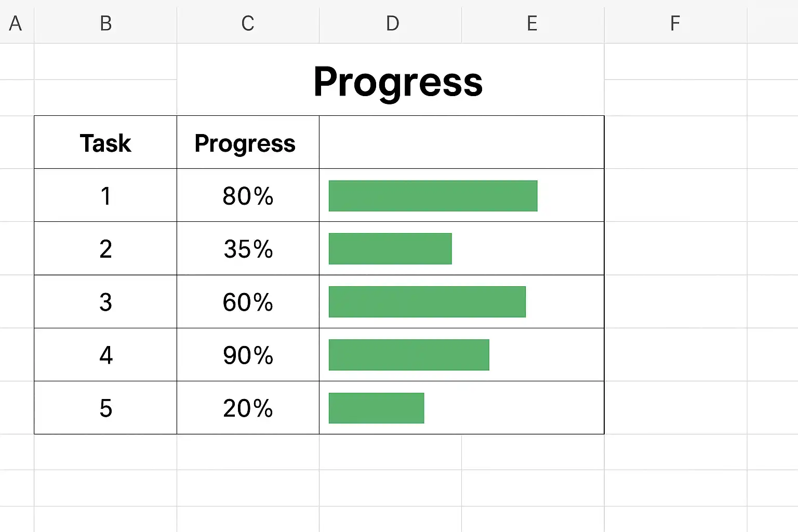Click the cell showing 60%
Viewport: 798px width, 532px height.
click(x=248, y=302)
